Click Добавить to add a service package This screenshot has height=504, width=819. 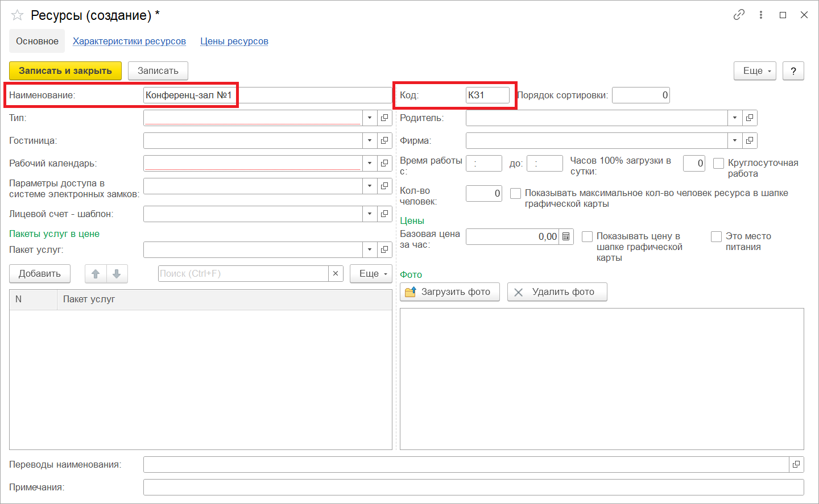click(39, 274)
